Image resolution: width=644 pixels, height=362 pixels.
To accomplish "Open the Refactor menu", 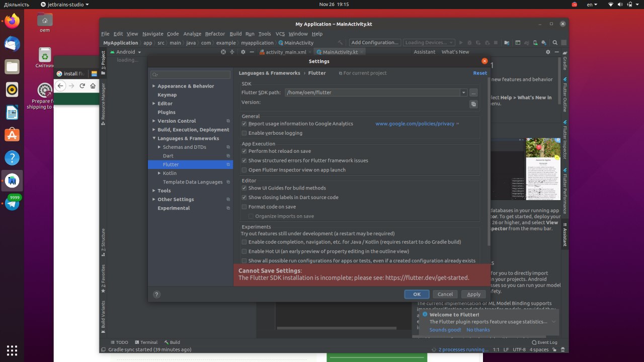I will click(215, 34).
